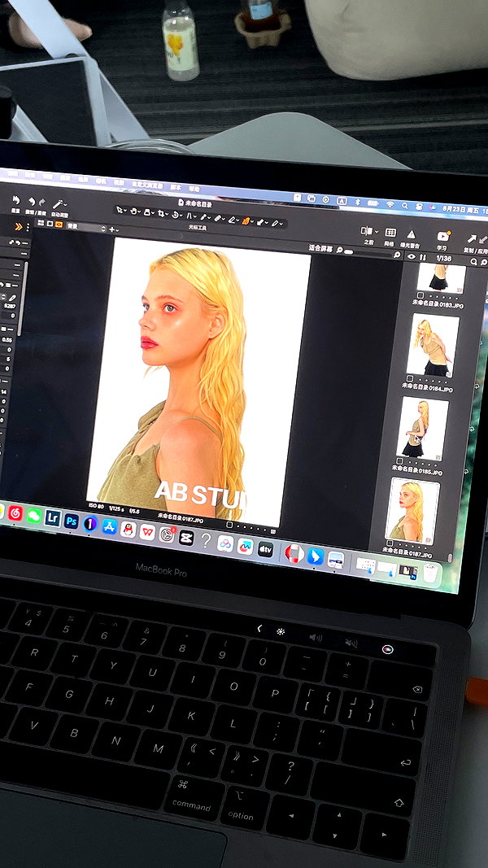Image resolution: width=488 pixels, height=868 pixels.
Task: Click the Reset (重置) arrow icon
Action: 15,201
